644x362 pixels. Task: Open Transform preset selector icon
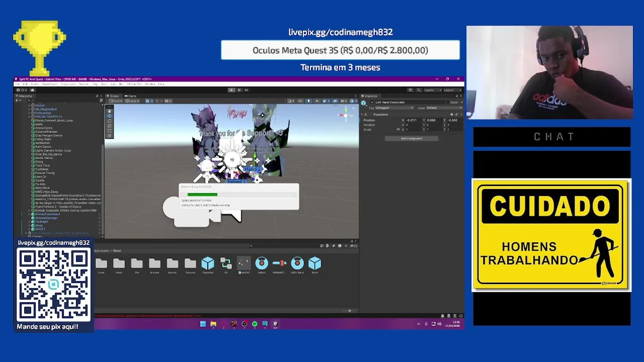456,115
